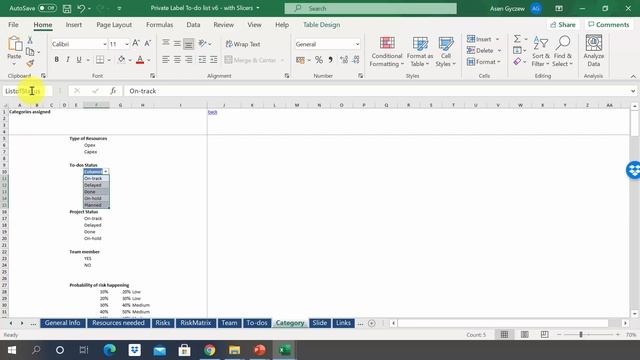Select the General Info sheet tab
This screenshot has width=640, height=360.
click(x=62, y=323)
